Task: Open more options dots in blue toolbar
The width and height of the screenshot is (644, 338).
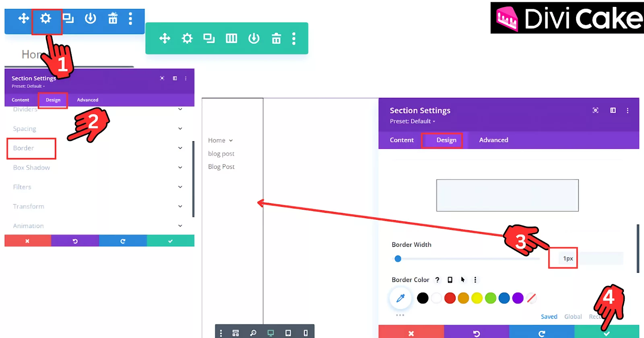Action: pos(130,19)
